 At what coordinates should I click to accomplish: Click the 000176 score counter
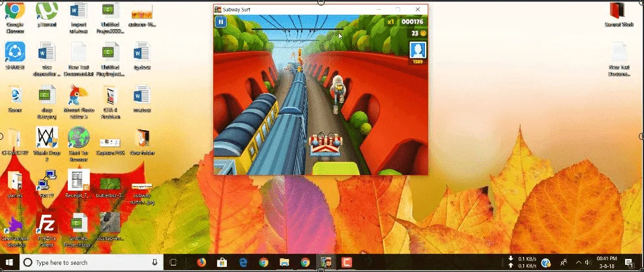[x=412, y=21]
